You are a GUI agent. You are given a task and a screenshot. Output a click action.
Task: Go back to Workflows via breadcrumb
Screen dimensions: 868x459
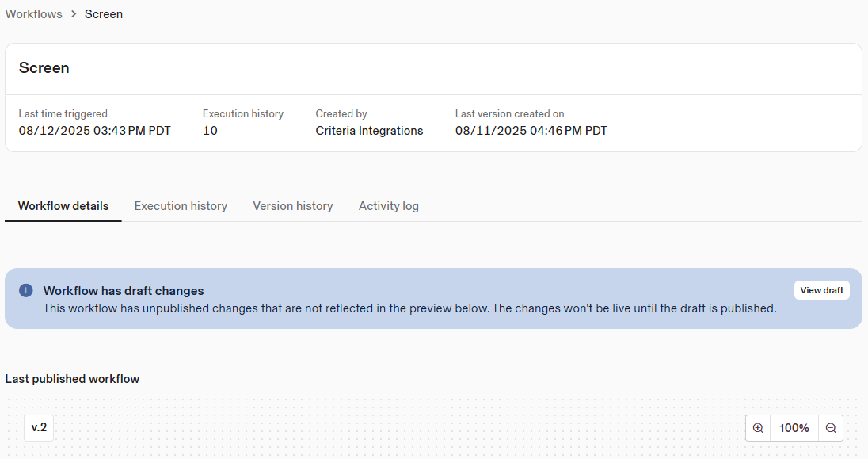click(34, 14)
